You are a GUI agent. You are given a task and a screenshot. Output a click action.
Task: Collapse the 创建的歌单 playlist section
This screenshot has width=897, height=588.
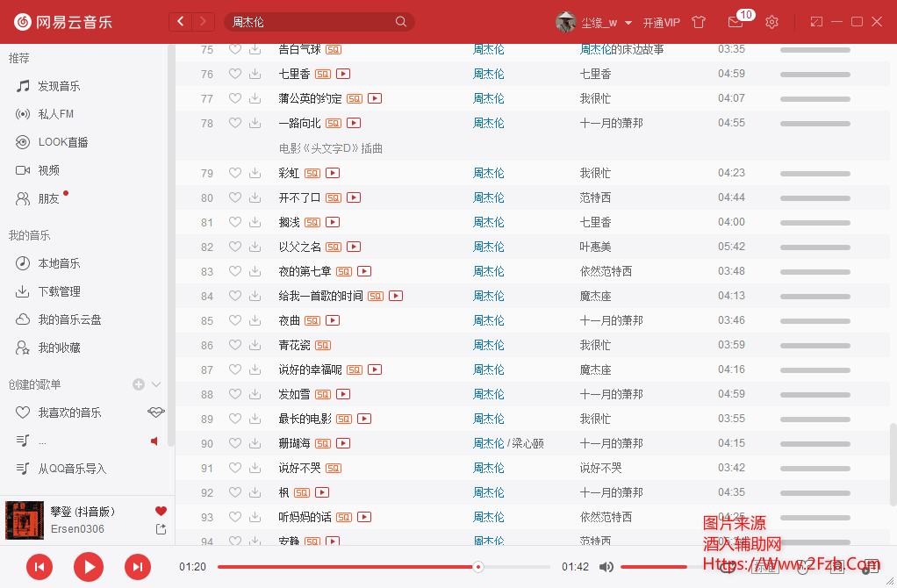[156, 384]
